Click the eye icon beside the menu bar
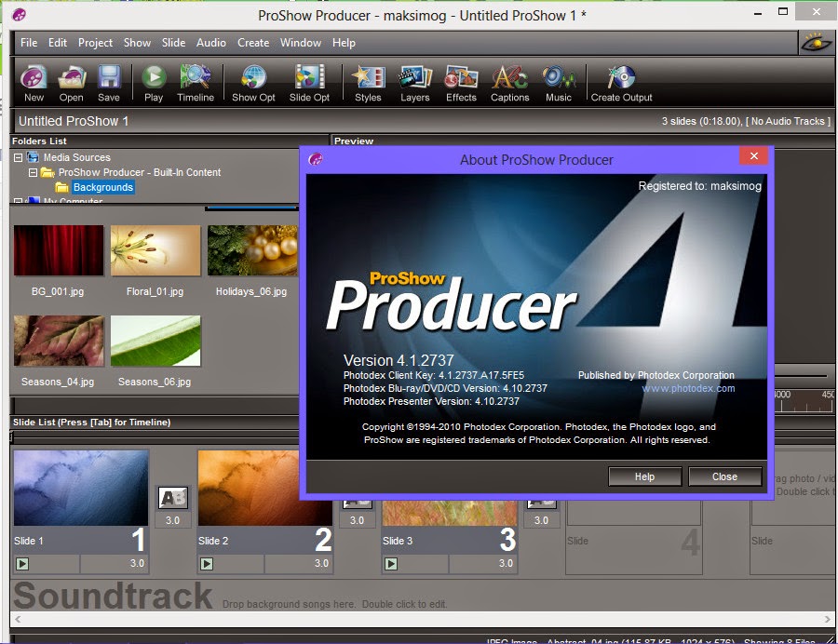This screenshot has height=644, width=838. [816, 42]
